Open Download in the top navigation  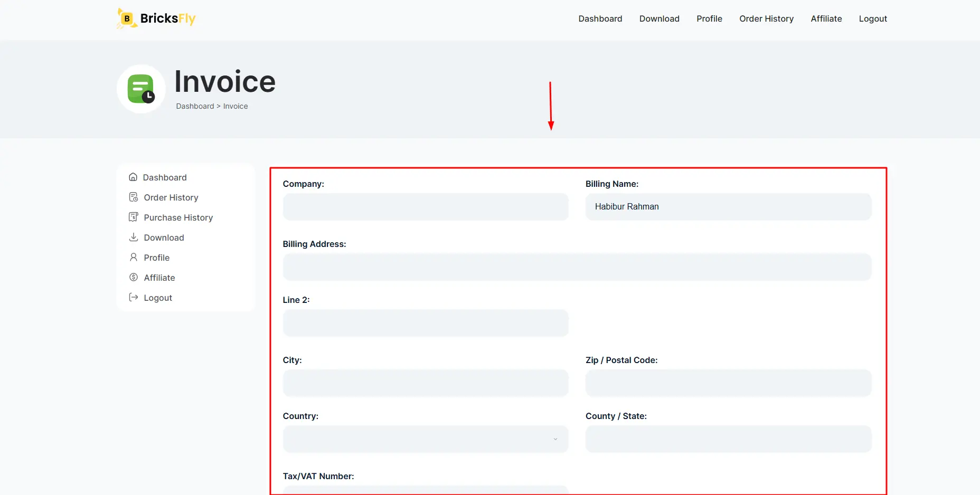click(x=659, y=18)
